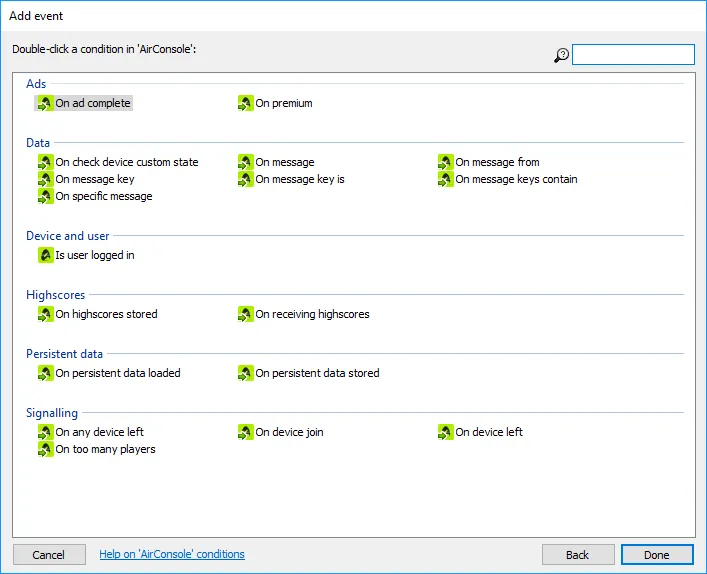Click the icon beside 'On ad complete'

click(46, 103)
